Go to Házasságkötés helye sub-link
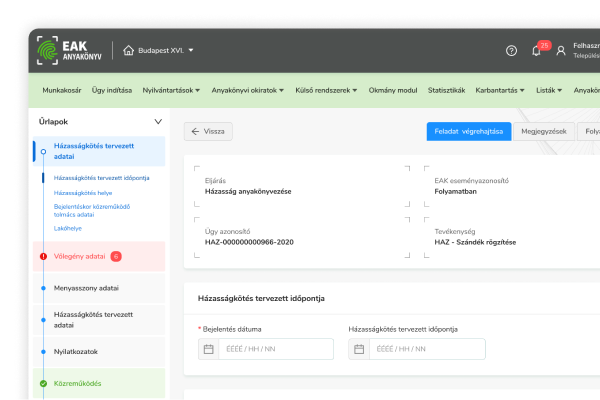Screen dimensions: 600x400 point(83,193)
